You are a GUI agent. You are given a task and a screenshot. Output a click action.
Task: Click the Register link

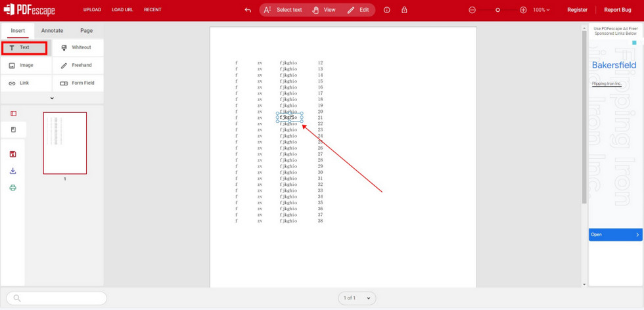tap(577, 10)
